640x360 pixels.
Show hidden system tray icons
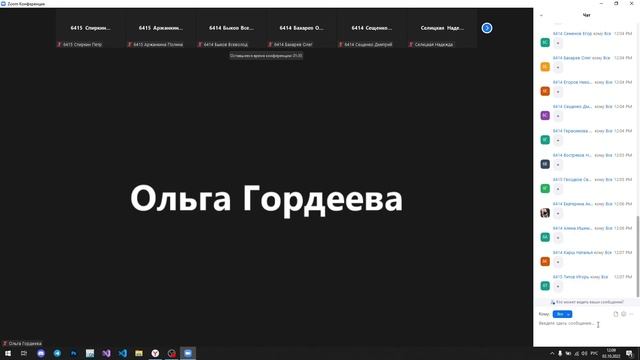[x=552, y=353]
